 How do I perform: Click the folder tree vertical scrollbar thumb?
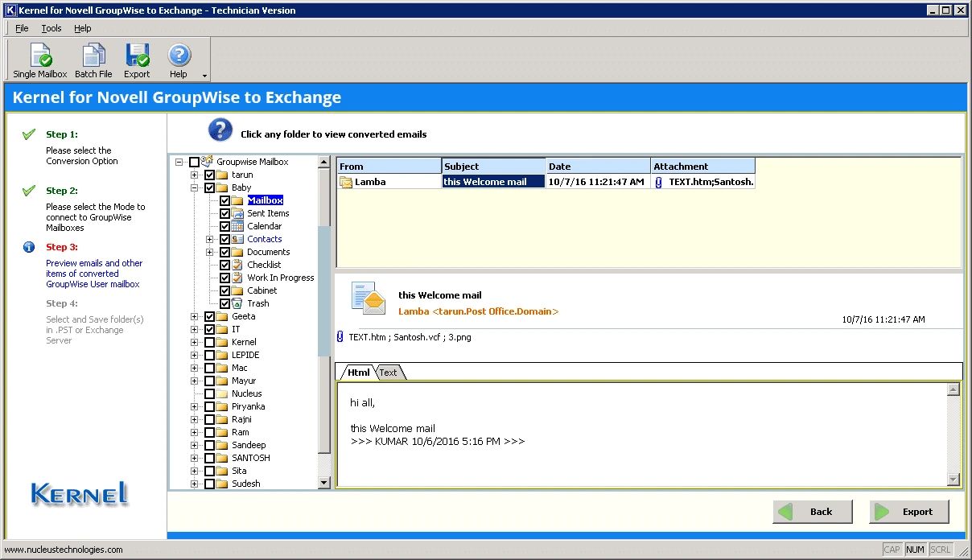tap(324, 290)
